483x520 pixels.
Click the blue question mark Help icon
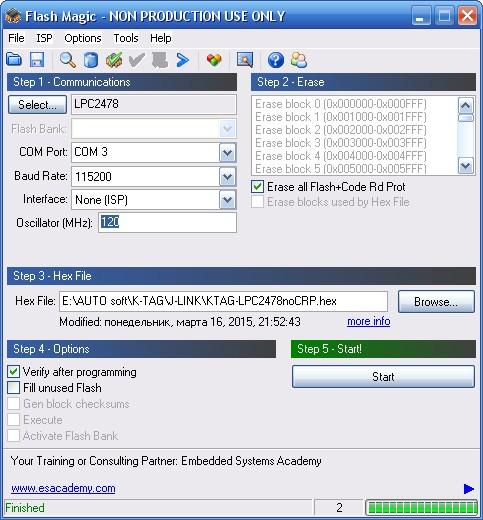click(276, 60)
